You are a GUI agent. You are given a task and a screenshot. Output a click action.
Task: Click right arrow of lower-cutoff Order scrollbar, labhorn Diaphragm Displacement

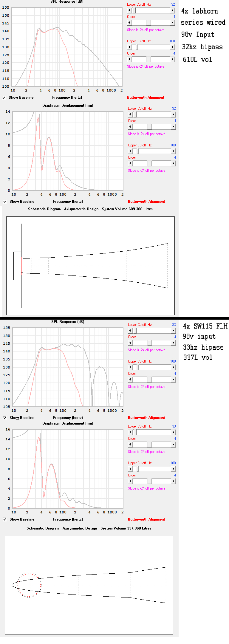(174, 127)
